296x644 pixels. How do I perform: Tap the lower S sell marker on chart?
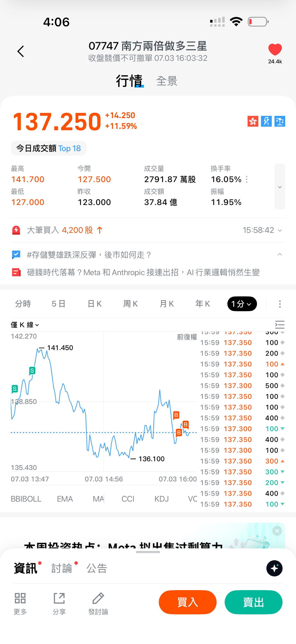coord(15,389)
